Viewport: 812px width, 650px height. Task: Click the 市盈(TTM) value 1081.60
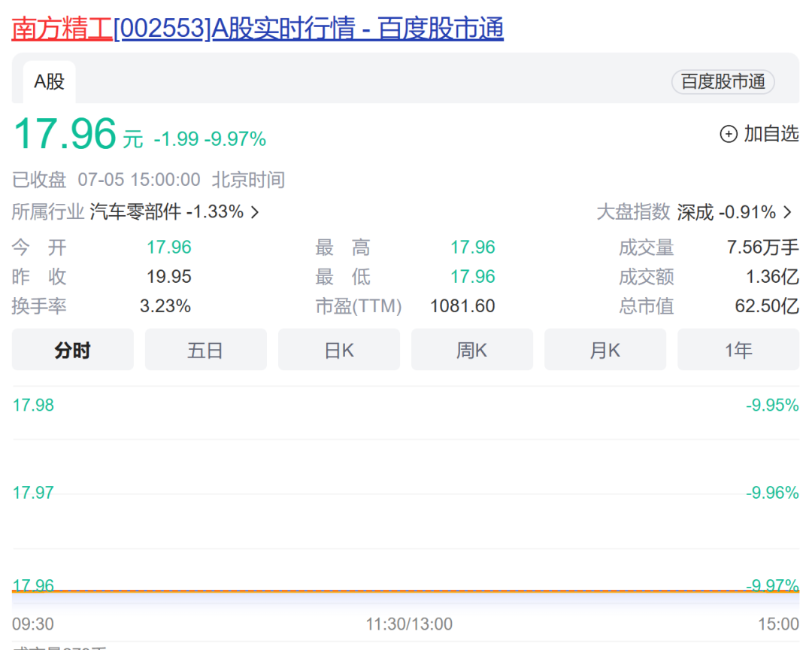tap(462, 306)
